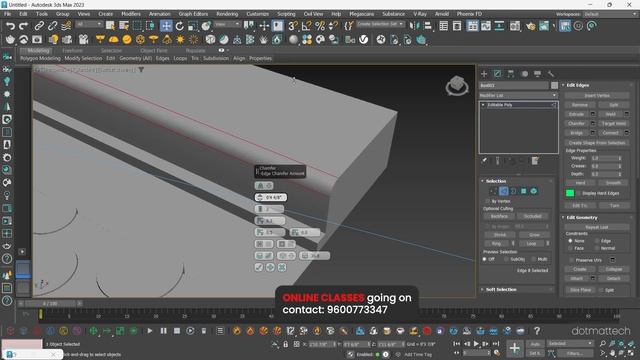Open the Polygon Modeling ribbon panel

coord(40,58)
